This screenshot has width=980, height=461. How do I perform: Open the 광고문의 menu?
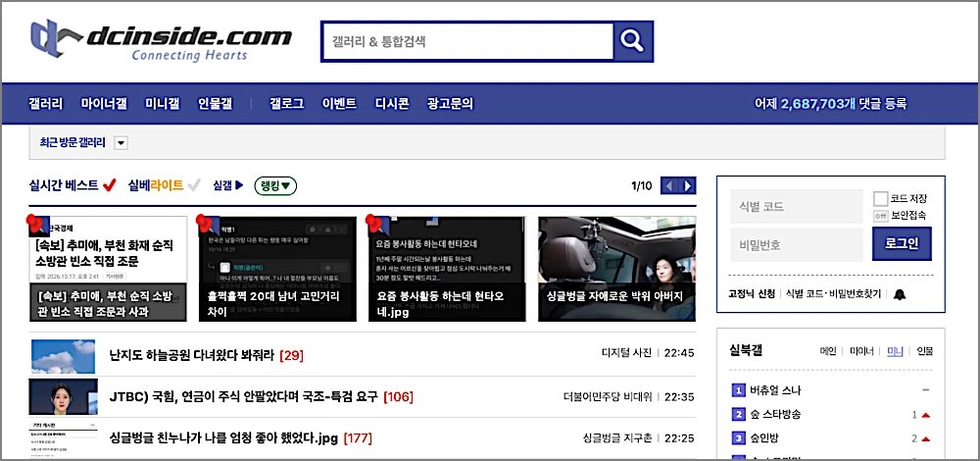450,104
